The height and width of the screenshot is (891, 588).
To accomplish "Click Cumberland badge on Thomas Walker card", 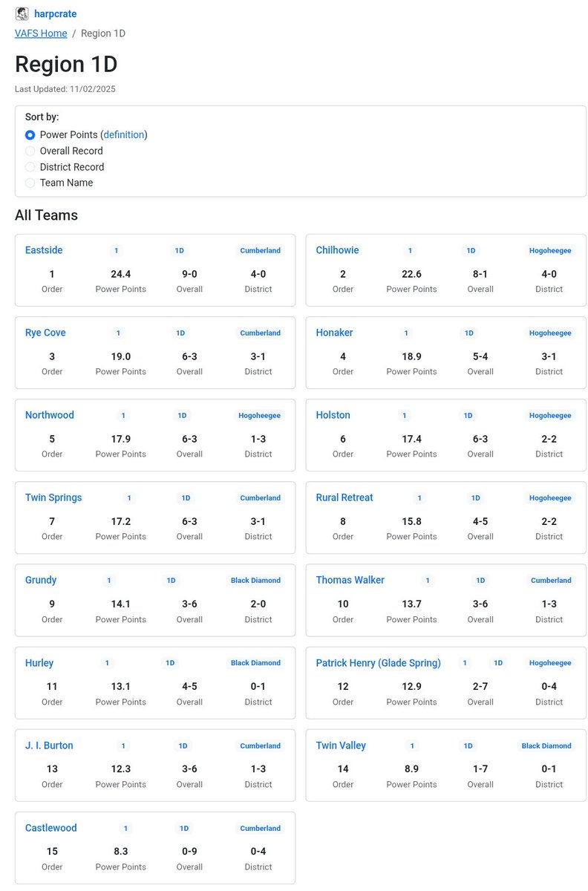I will tap(551, 581).
